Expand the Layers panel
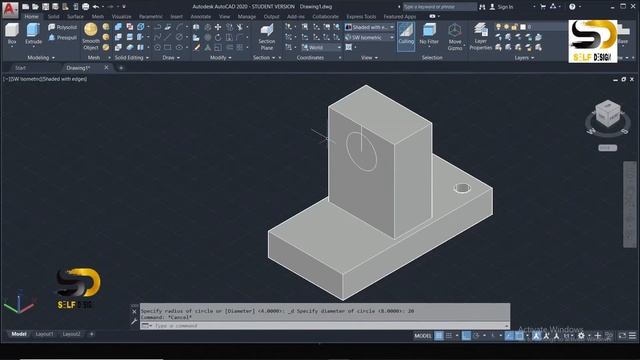The image size is (640, 360). pyautogui.click(x=524, y=58)
